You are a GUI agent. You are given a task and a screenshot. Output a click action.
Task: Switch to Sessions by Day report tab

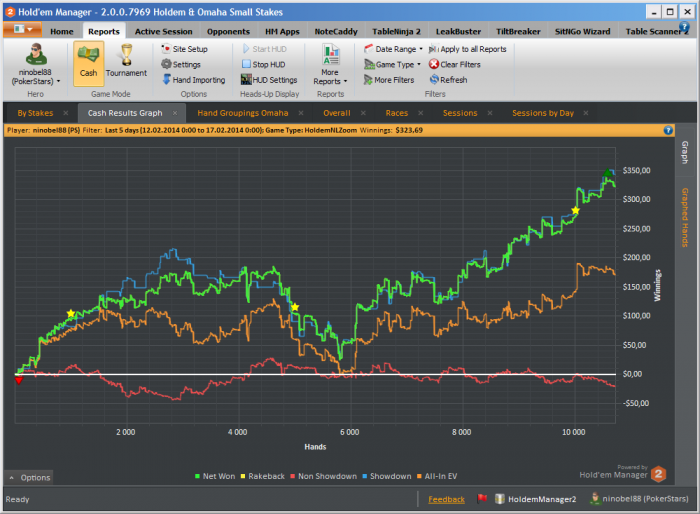[543, 113]
